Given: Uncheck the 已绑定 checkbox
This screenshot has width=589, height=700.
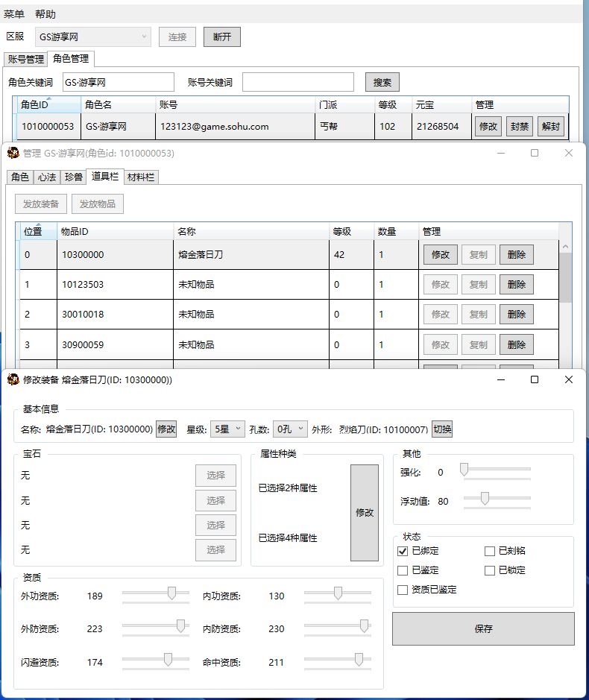Looking at the screenshot, I should click(403, 551).
